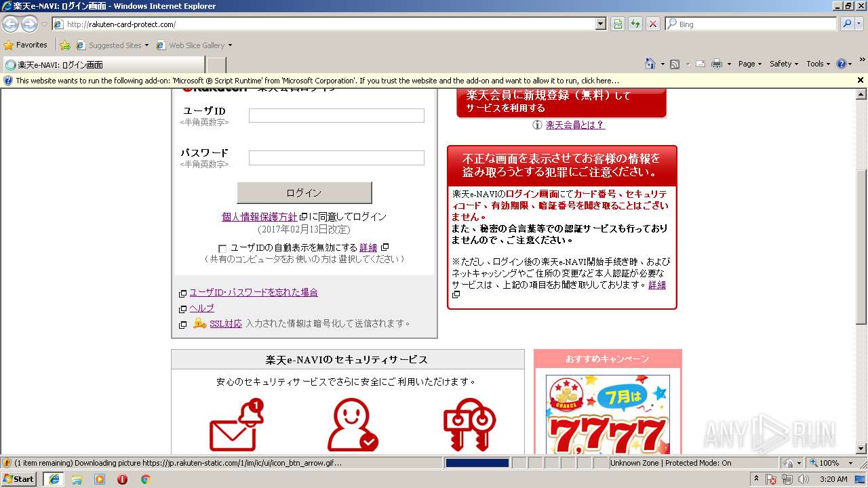Image resolution: width=868 pixels, height=488 pixels.
Task: Open the person with checkmark security icon
Action: pyautogui.click(x=353, y=425)
